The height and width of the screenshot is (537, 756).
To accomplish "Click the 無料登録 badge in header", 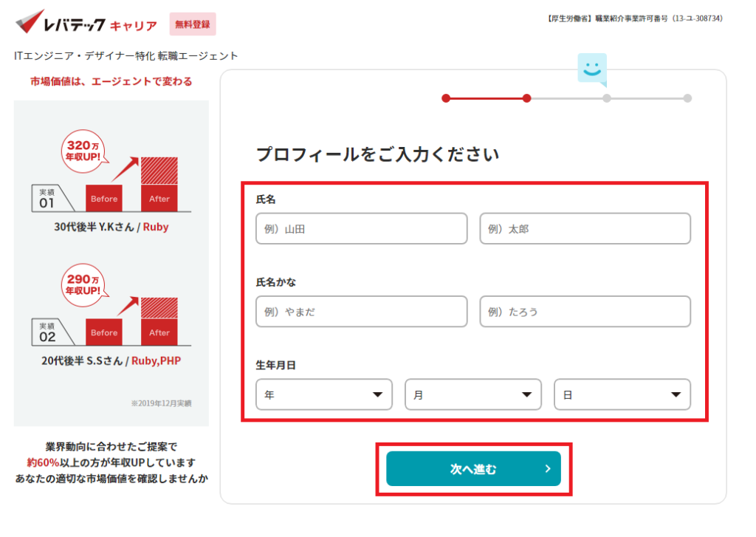I will pyautogui.click(x=193, y=24).
